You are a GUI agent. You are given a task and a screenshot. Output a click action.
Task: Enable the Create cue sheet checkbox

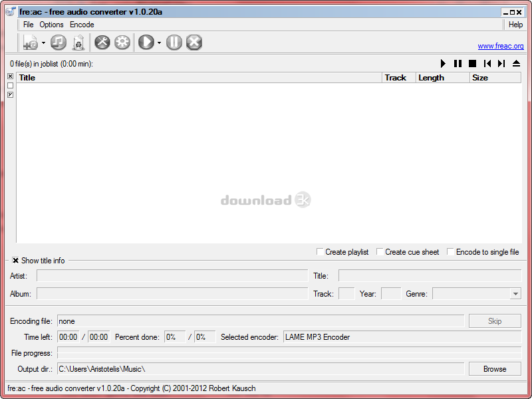coord(380,252)
